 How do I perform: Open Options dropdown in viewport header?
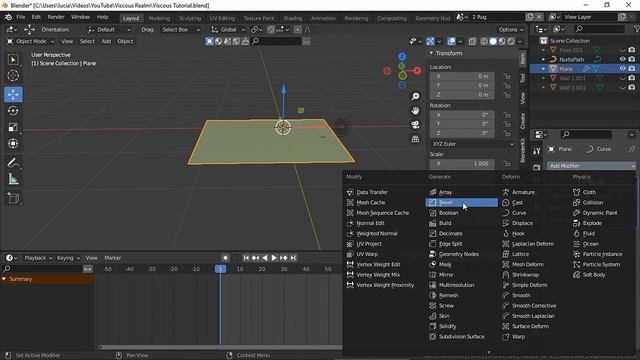click(511, 29)
